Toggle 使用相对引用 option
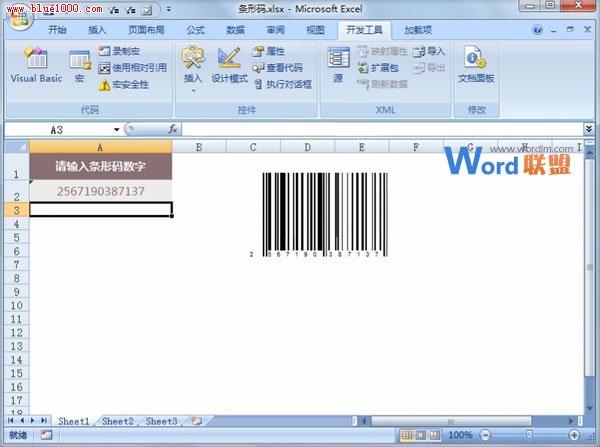The width and height of the screenshot is (600, 447). click(x=132, y=68)
